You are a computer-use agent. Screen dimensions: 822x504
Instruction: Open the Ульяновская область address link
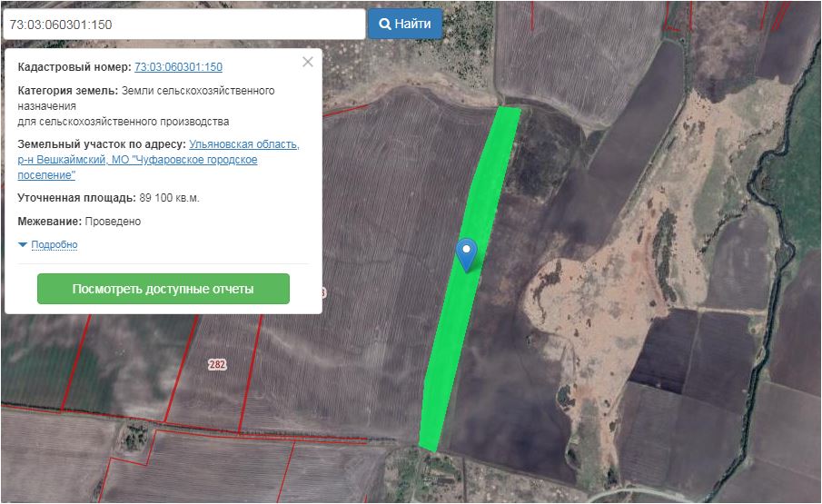pyautogui.click(x=158, y=159)
